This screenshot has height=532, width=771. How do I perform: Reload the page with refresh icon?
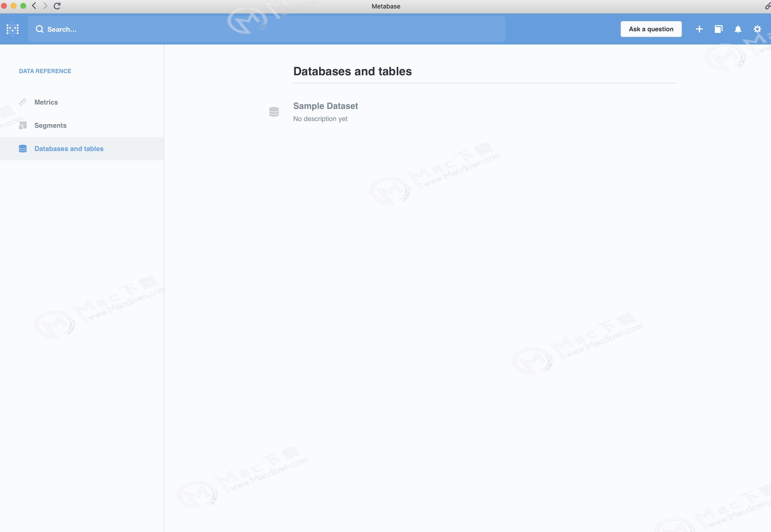pyautogui.click(x=57, y=6)
